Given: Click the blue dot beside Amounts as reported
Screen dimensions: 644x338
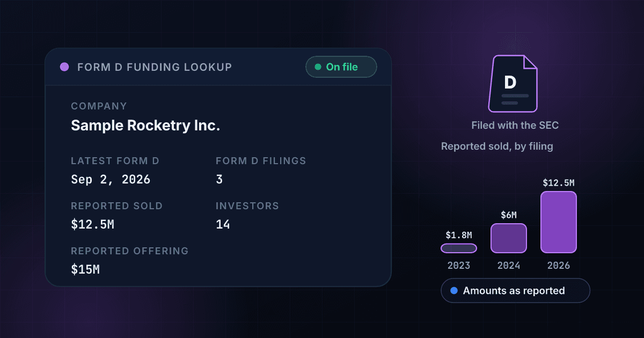Looking at the screenshot, I should pyautogui.click(x=454, y=291).
